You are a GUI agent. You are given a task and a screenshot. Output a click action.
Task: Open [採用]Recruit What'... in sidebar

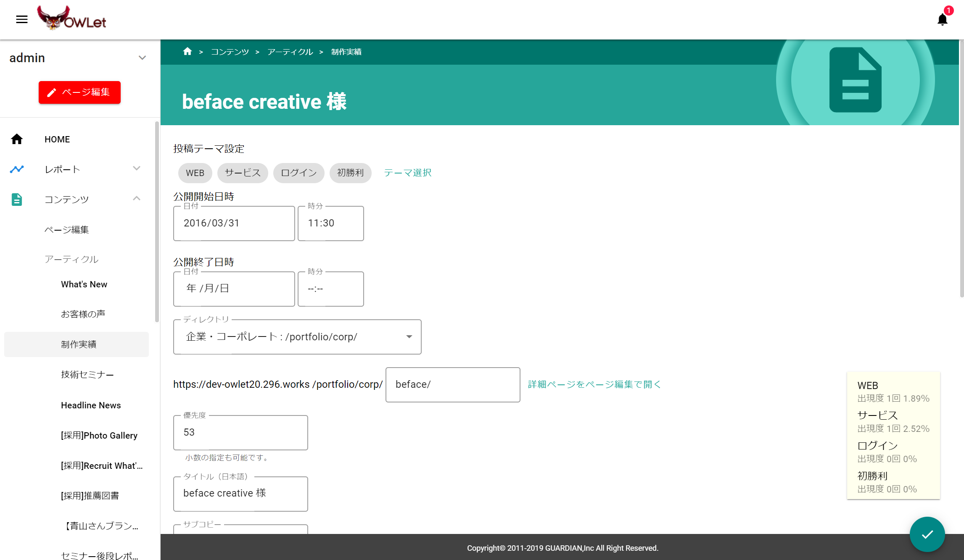[102, 465]
